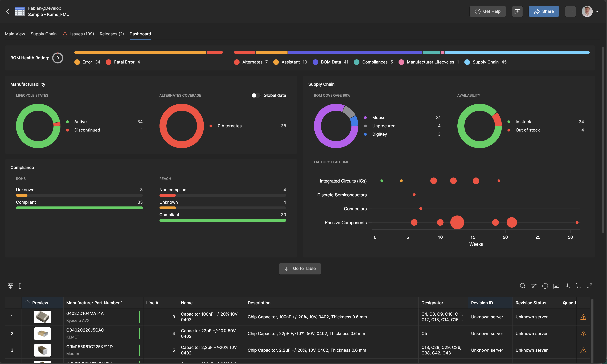Click the Go to Table button
The image size is (607, 364).
coord(300,269)
